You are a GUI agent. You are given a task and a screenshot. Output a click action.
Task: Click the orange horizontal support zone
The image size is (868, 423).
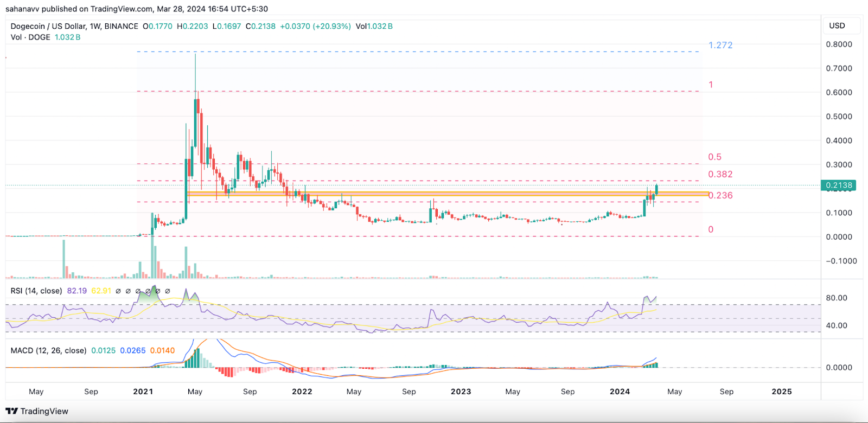click(448, 194)
